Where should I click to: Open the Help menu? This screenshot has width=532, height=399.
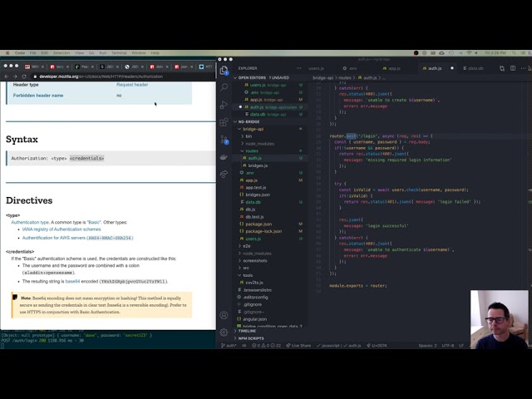click(x=155, y=53)
